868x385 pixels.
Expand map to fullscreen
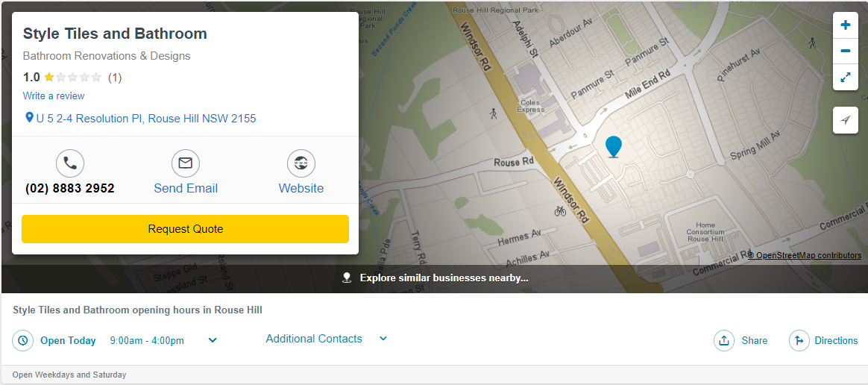(846, 77)
